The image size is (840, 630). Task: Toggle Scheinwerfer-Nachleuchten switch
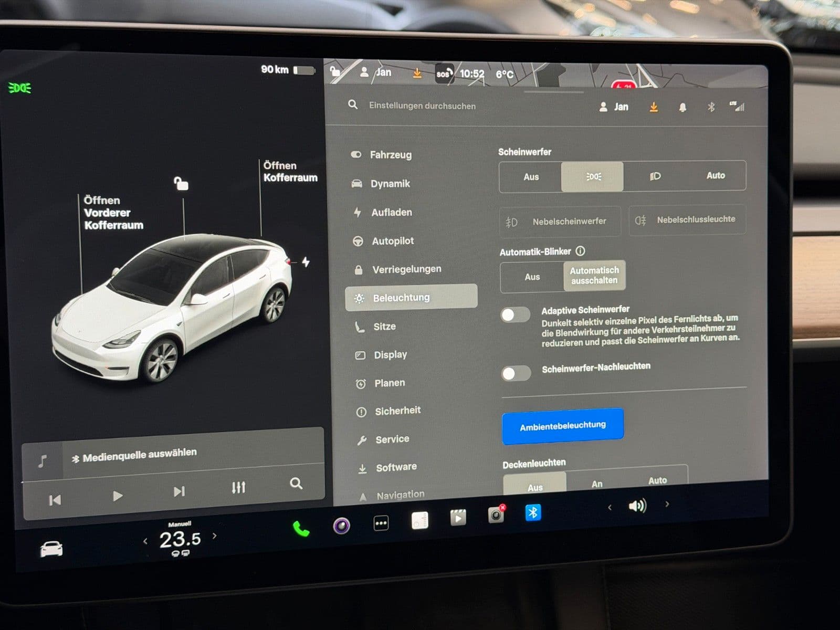point(516,373)
